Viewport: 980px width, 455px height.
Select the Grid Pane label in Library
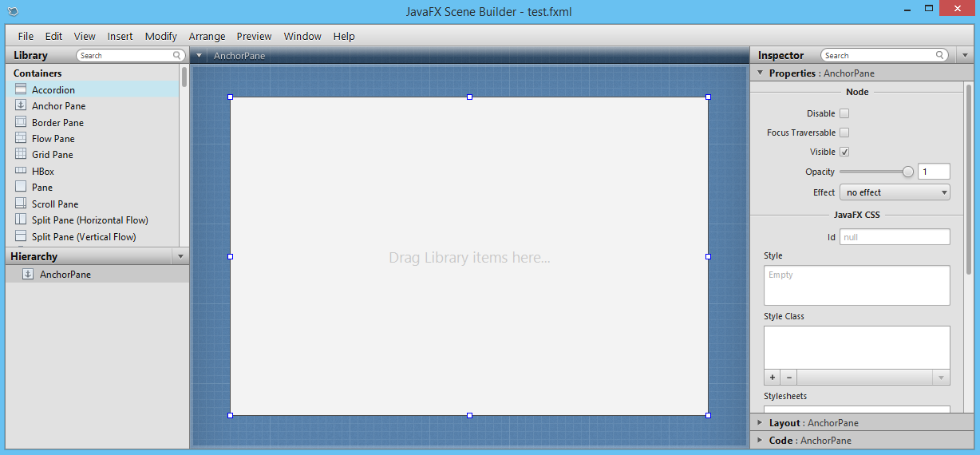(x=53, y=155)
